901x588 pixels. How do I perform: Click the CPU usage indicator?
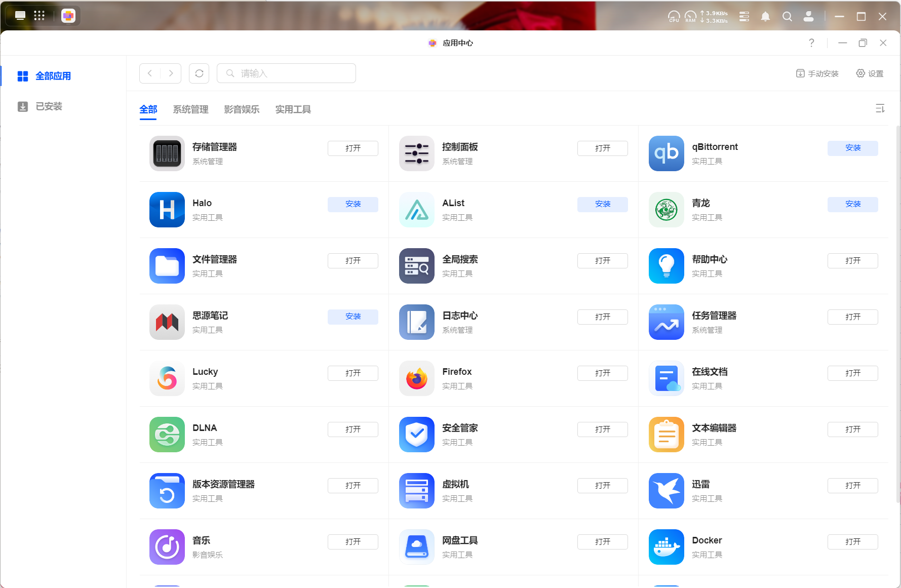pos(674,16)
